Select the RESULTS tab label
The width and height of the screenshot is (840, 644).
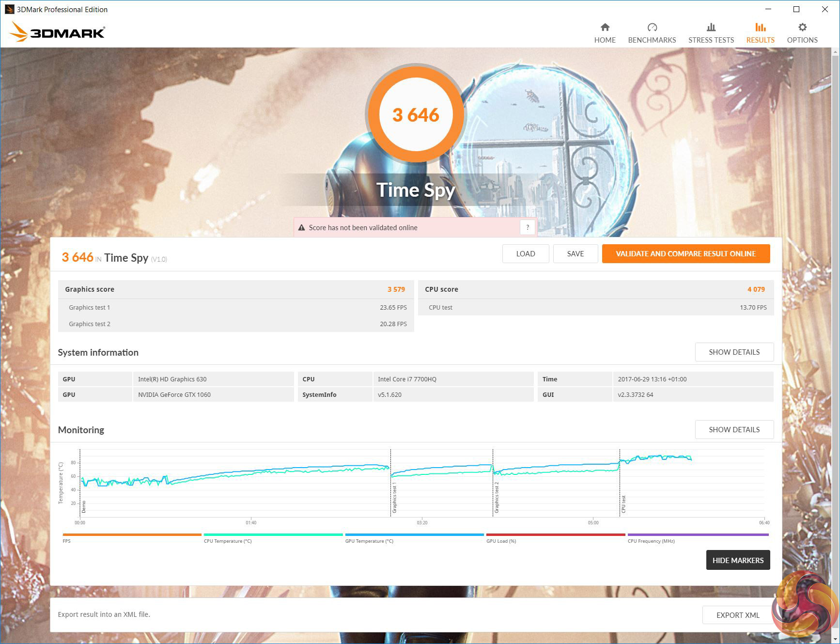click(761, 40)
